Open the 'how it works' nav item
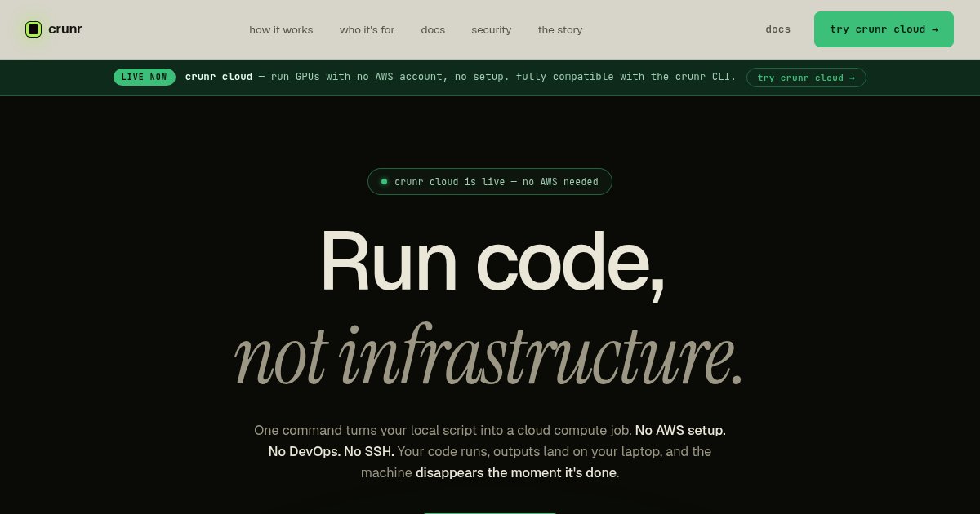 [281, 29]
